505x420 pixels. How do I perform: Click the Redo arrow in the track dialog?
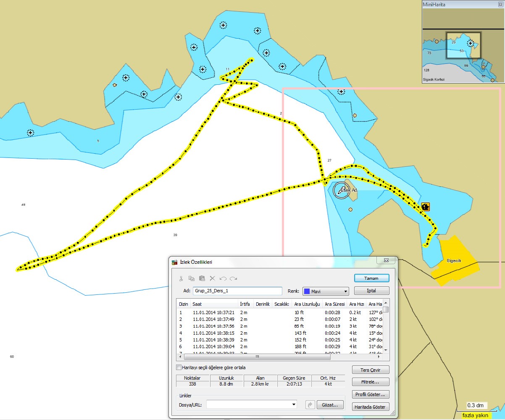[x=234, y=278]
